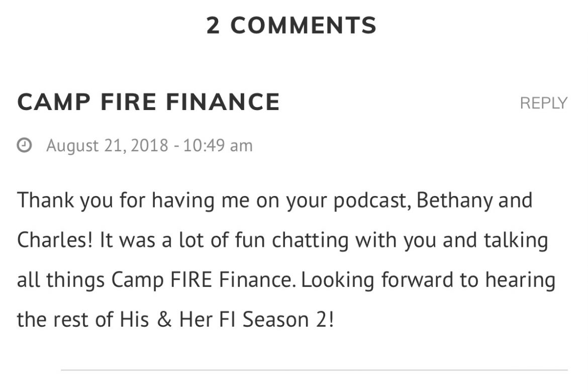Screen dimensions: 588x392
Task: Click the number 2 in the comments heading
Action: click(213, 26)
